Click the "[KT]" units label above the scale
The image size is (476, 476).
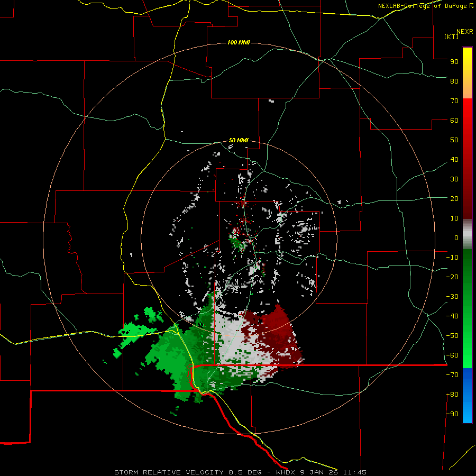pos(451,36)
